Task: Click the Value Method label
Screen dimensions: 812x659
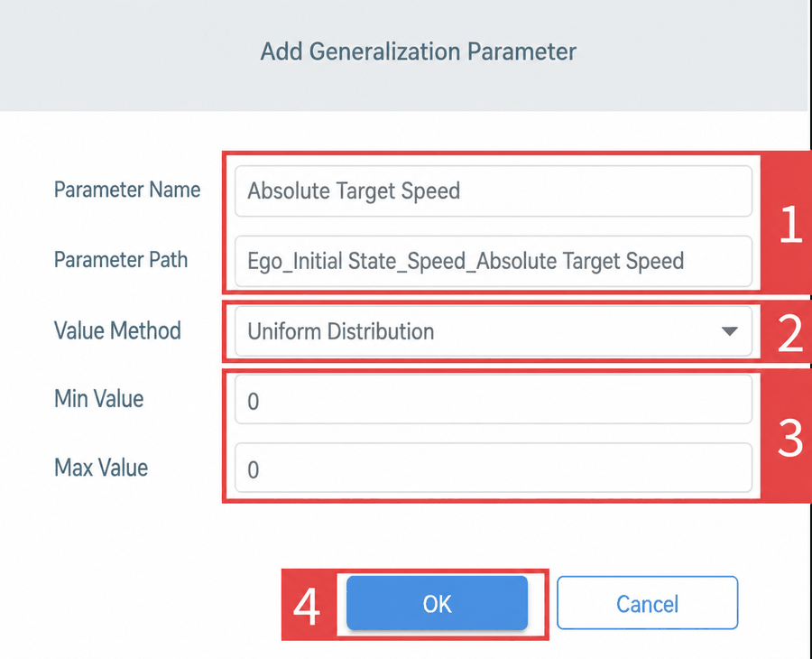Action: [x=117, y=330]
